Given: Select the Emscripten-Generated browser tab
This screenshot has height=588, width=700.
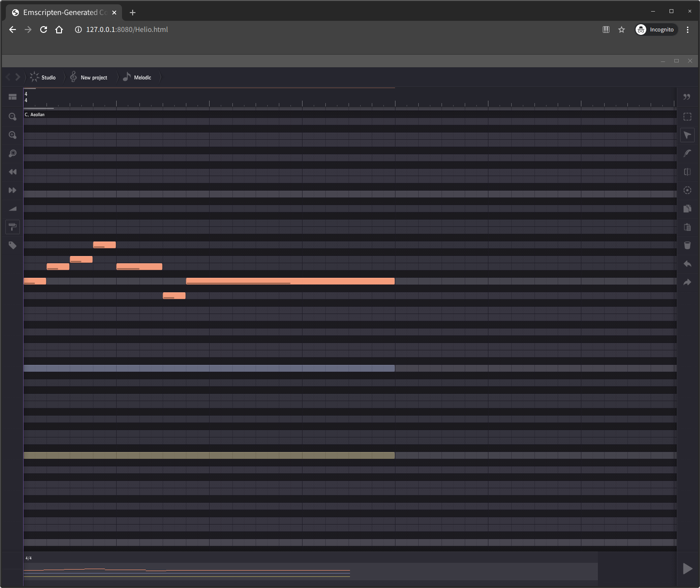Looking at the screenshot, I should click(x=65, y=13).
